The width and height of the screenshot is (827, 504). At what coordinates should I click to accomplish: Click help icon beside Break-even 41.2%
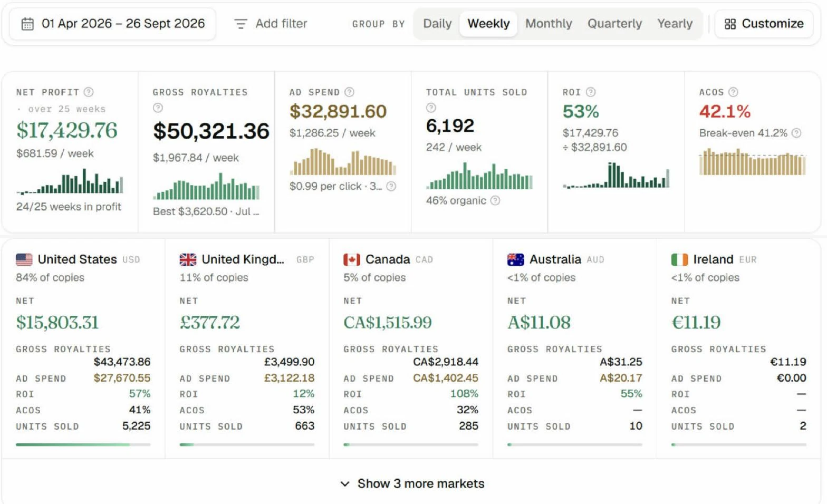click(796, 133)
